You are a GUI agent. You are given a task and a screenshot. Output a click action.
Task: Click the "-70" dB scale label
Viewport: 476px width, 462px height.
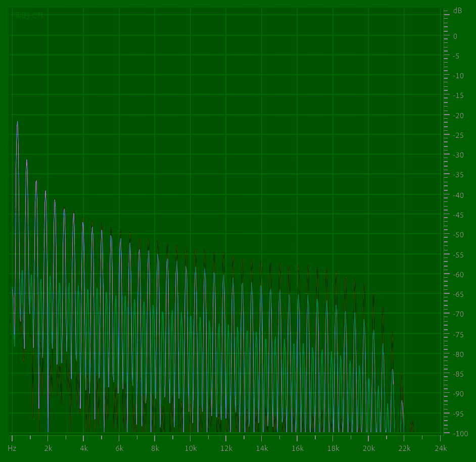pos(458,314)
